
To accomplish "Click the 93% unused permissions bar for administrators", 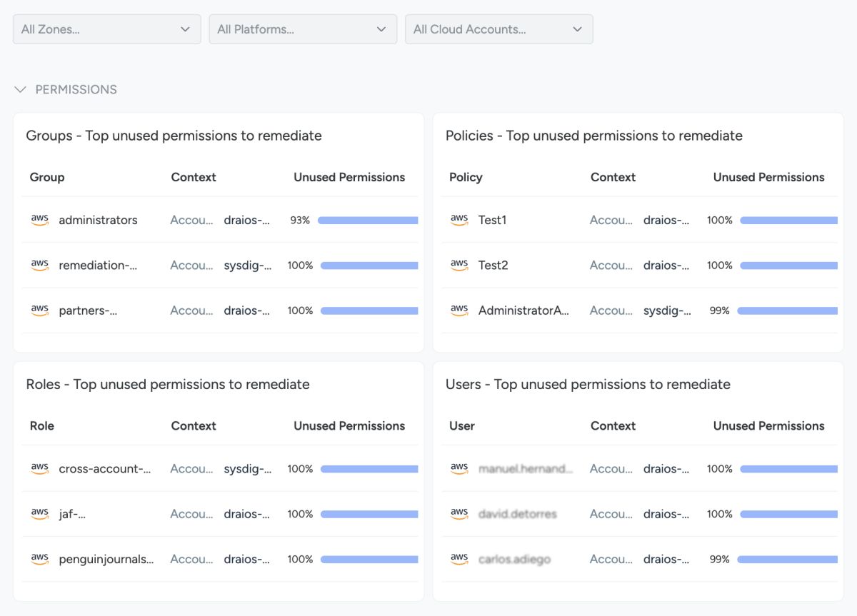I will click(x=367, y=221).
